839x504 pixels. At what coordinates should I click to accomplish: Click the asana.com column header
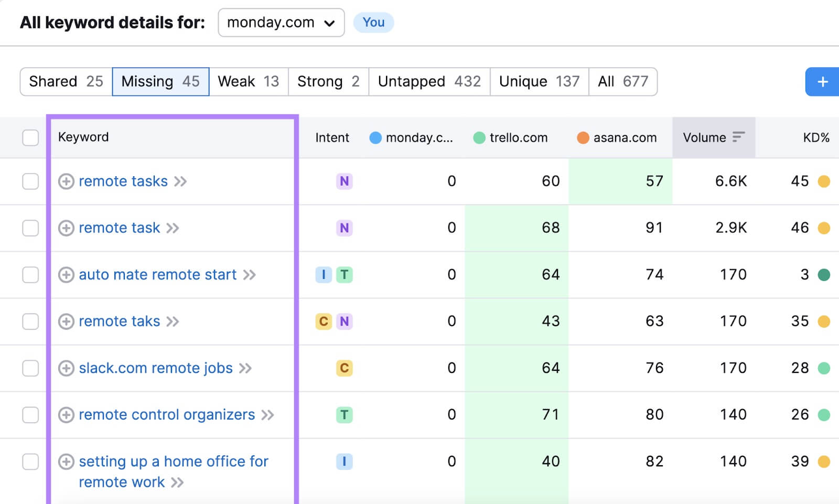click(x=617, y=138)
